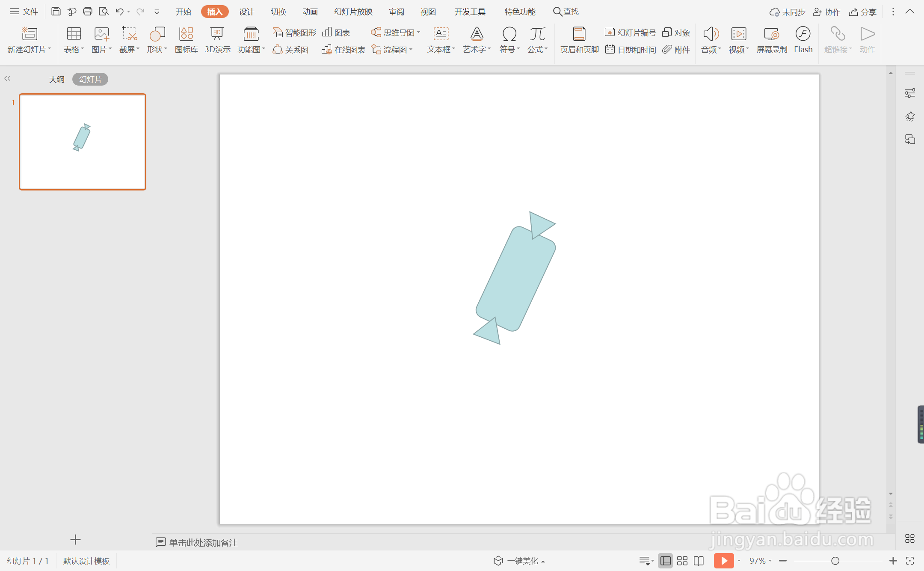Open Print Preview icon

click(104, 12)
